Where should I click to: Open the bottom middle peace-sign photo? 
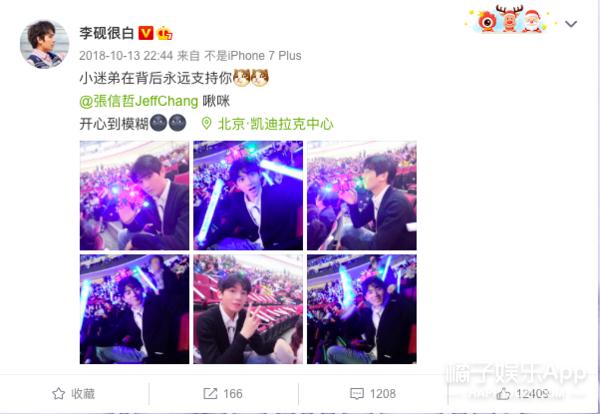point(248,309)
